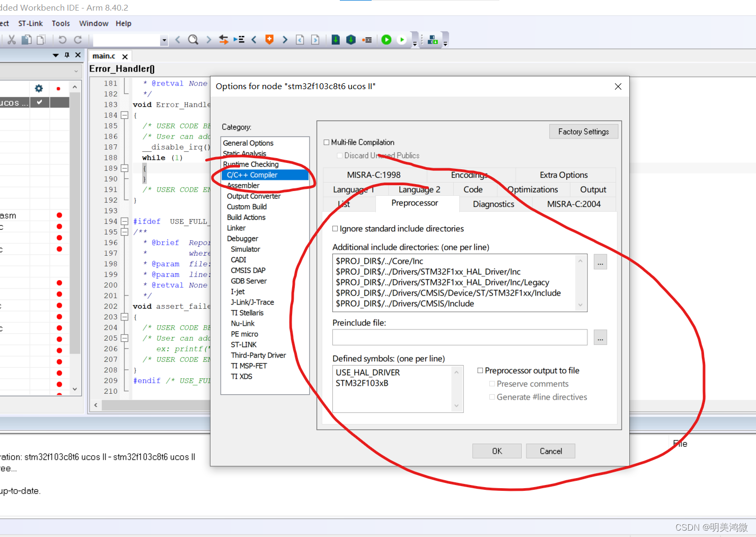
Task: Click the Factory Settings button
Action: [x=584, y=132]
